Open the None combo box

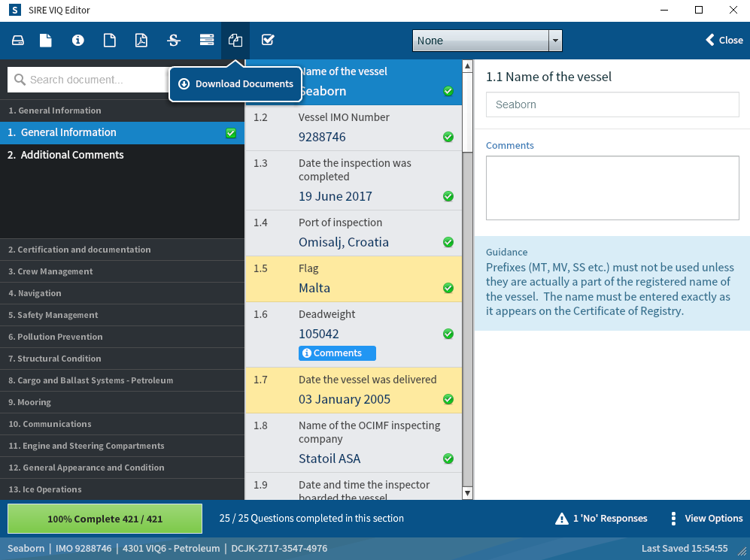pyautogui.click(x=487, y=41)
